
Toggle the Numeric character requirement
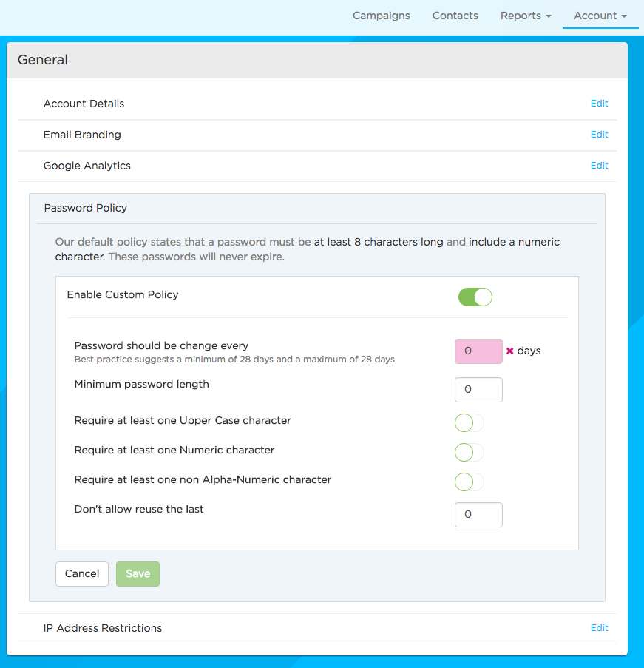[469, 453]
